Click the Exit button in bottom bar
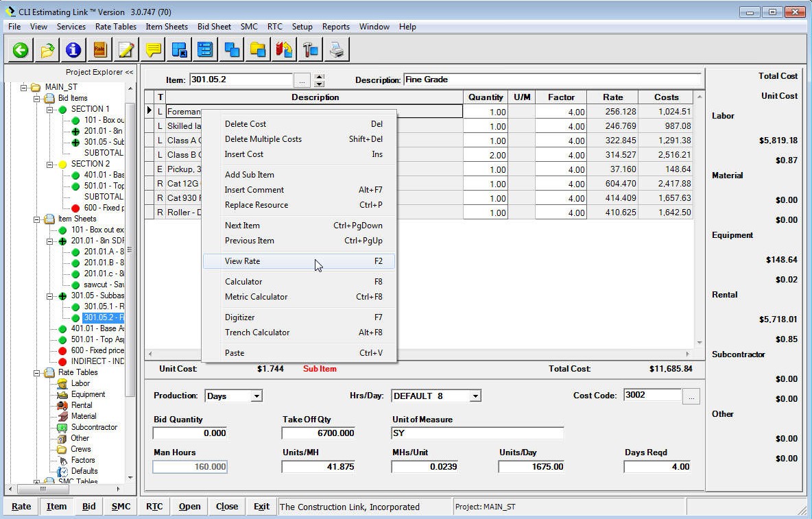 click(x=261, y=507)
